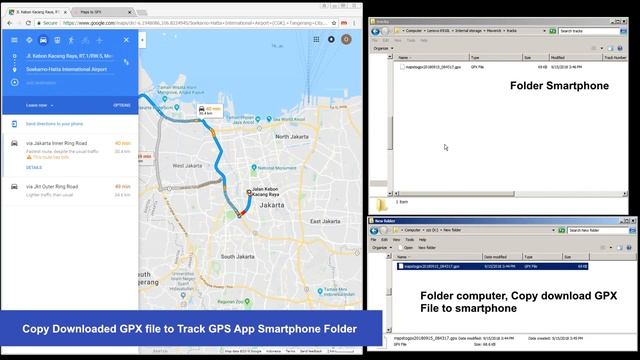Click horizontal scrollbar in tracks window

point(456,194)
